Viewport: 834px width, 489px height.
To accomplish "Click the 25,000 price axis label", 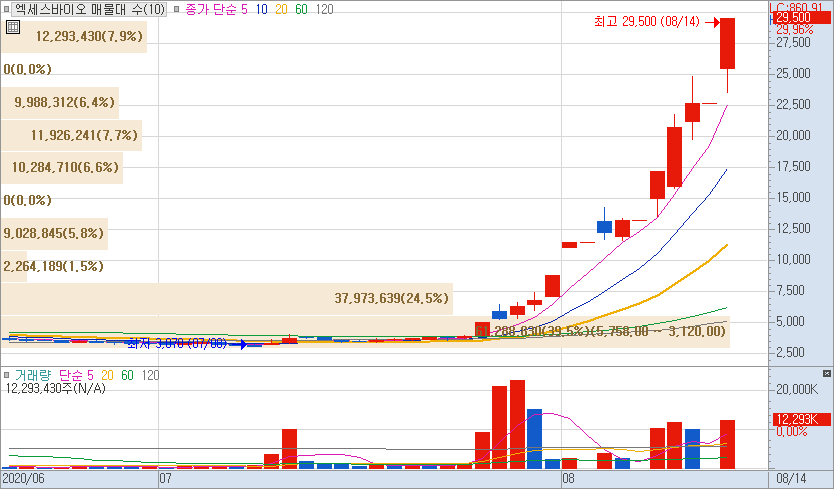I will tap(793, 73).
